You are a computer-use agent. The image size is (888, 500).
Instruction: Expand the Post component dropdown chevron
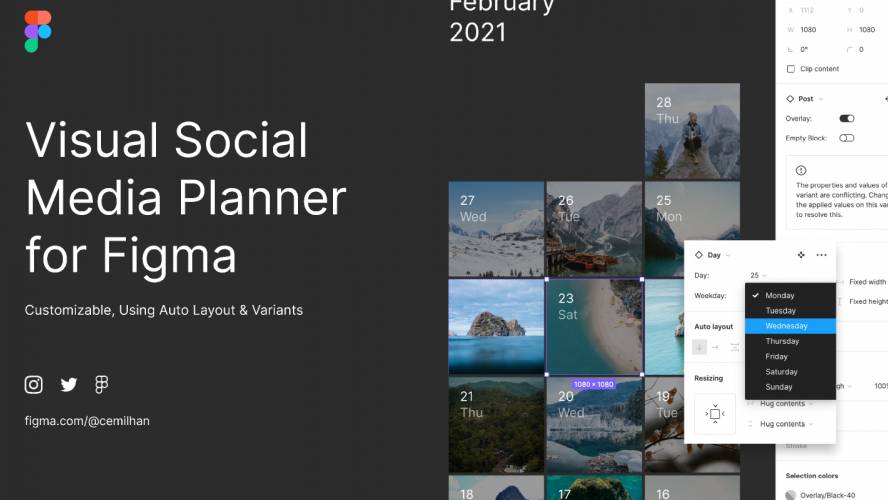click(x=821, y=99)
